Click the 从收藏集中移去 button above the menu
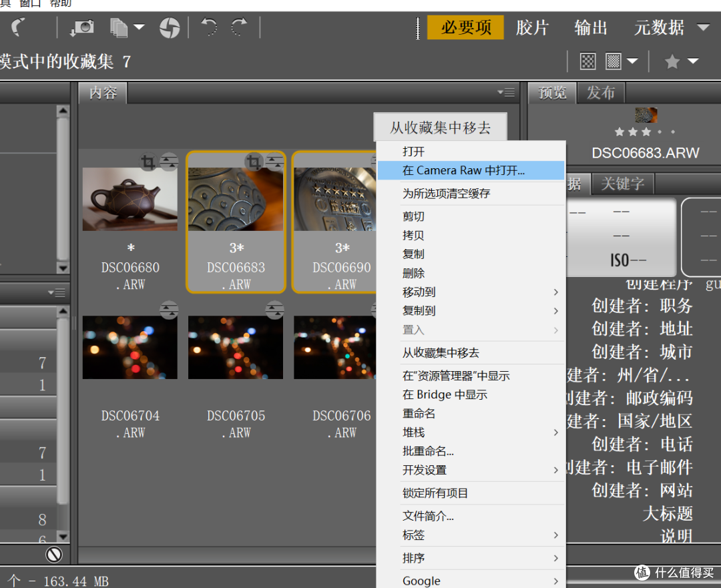Viewport: 721px width, 588px height. 440,127
